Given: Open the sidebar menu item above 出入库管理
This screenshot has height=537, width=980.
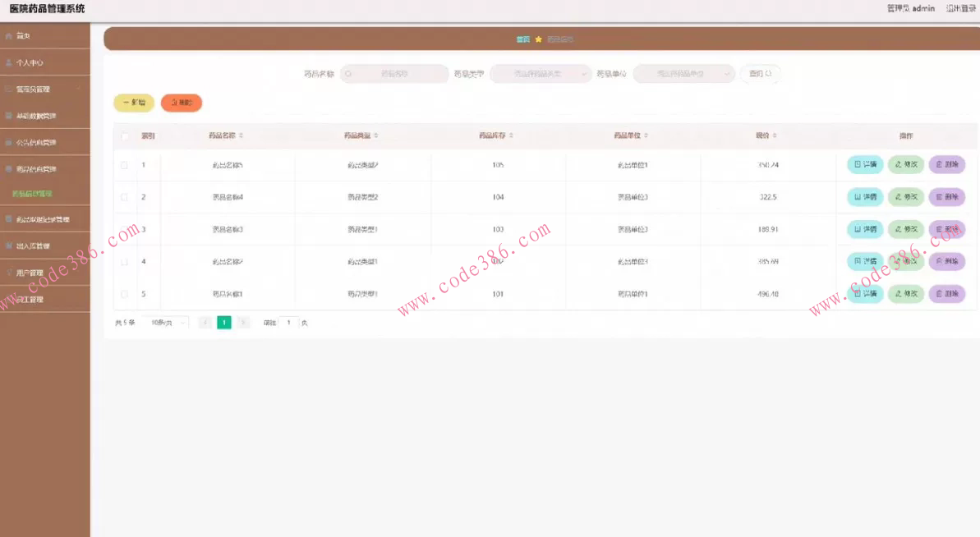Looking at the screenshot, I should [x=45, y=220].
